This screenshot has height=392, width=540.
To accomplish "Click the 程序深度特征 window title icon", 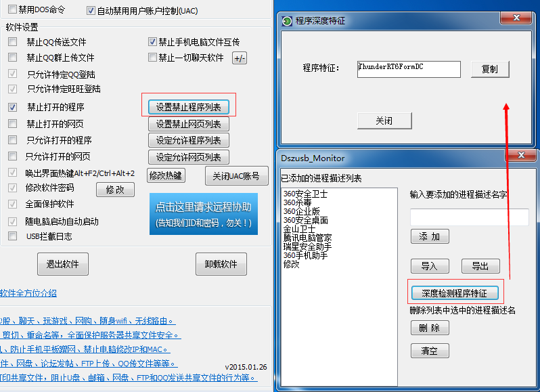I will (x=288, y=21).
